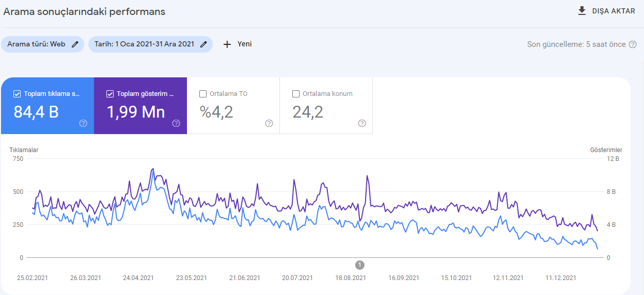Uncheck Toplam gösterim checkbox

tap(110, 94)
